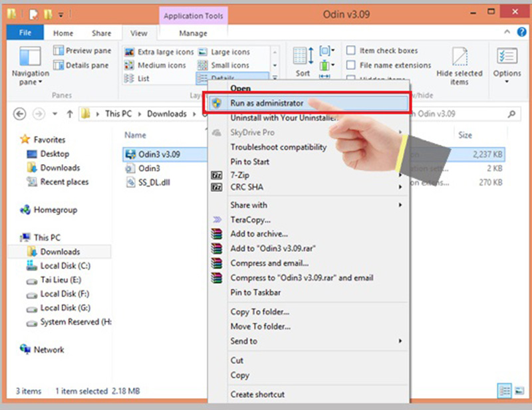Select Local Disk (C:) in sidebar
The image size is (532, 410).
tap(65, 266)
